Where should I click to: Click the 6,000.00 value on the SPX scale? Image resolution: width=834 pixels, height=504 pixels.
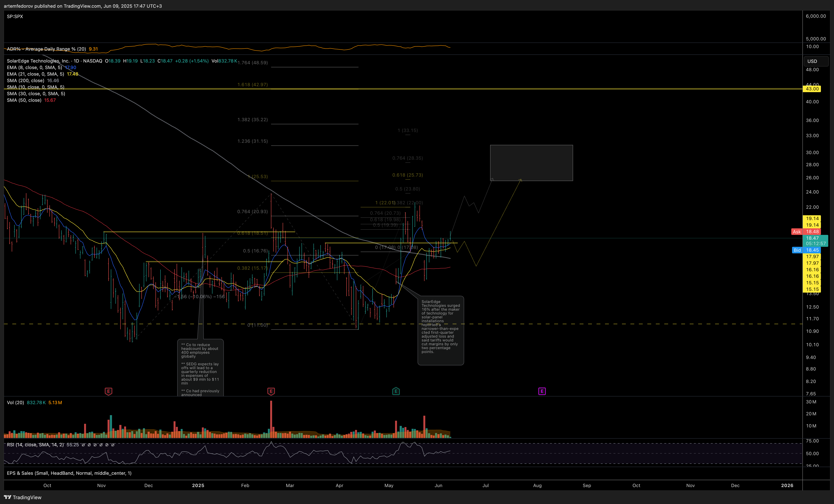tap(816, 16)
